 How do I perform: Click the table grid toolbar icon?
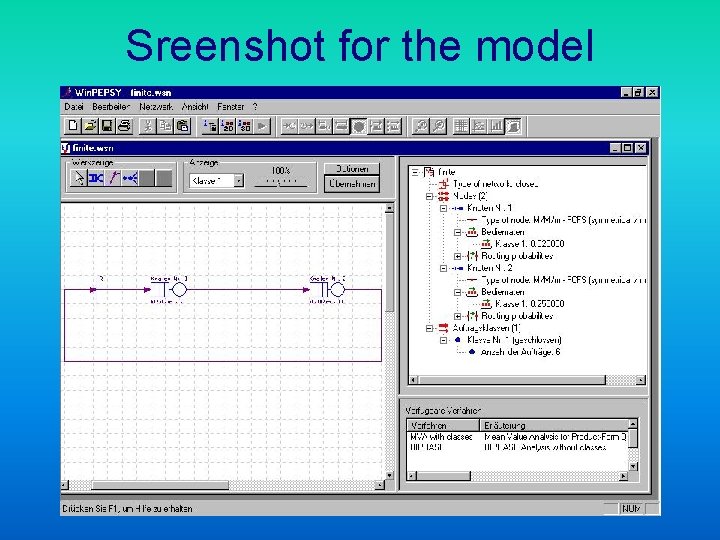point(461,126)
